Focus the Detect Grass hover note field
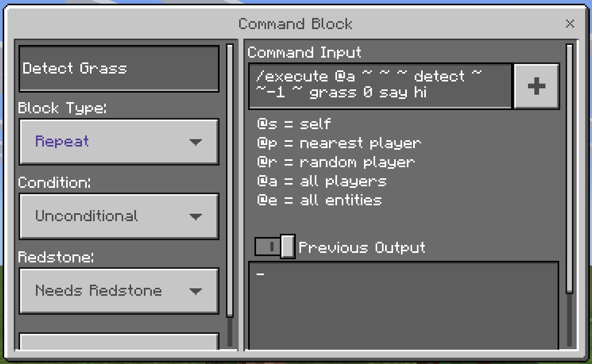This screenshot has width=592, height=364. click(119, 68)
